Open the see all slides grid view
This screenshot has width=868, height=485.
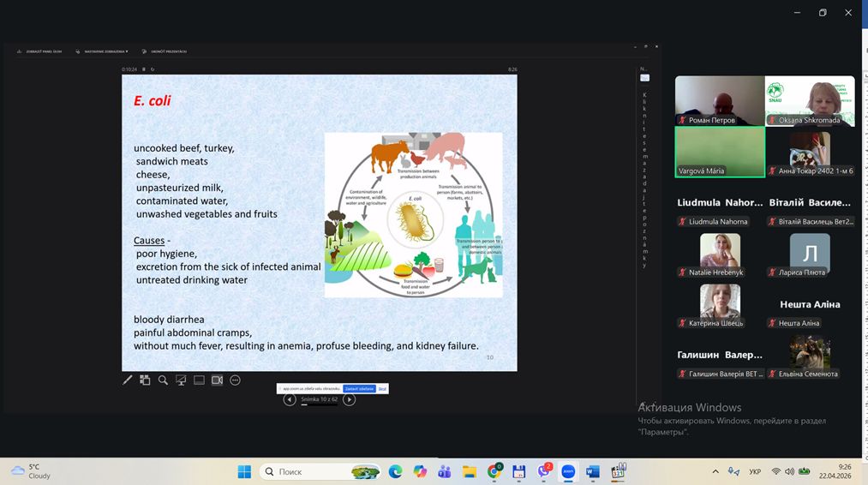tap(145, 380)
